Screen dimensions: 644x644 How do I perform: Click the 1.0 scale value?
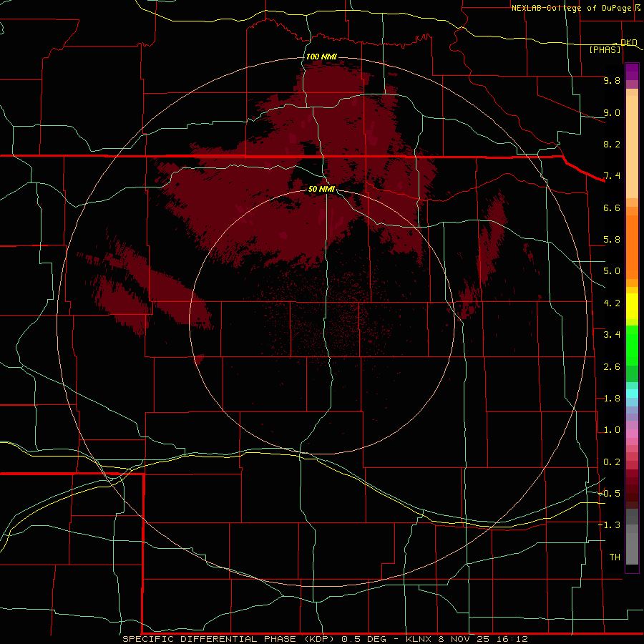(612, 430)
